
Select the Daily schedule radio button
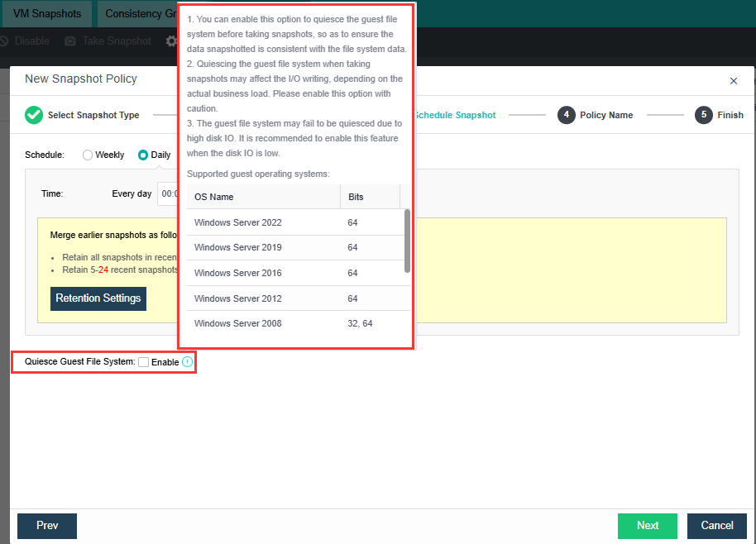(x=143, y=155)
